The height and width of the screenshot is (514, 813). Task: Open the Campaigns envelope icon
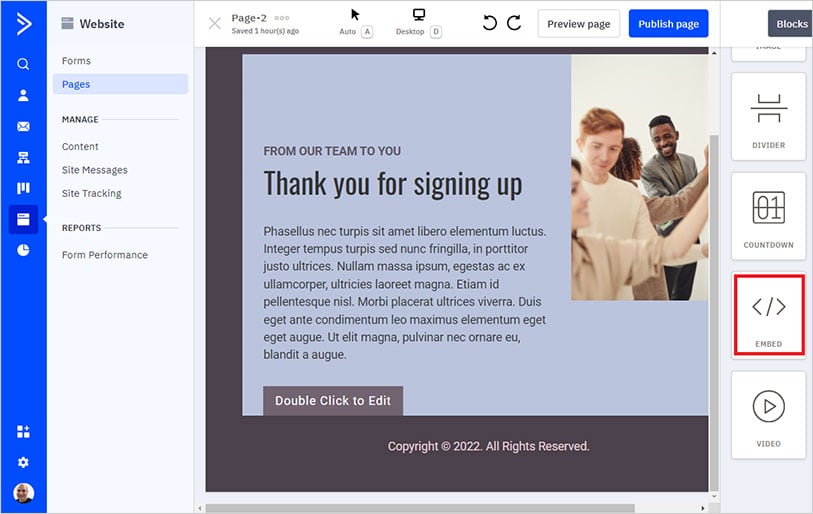(23, 126)
